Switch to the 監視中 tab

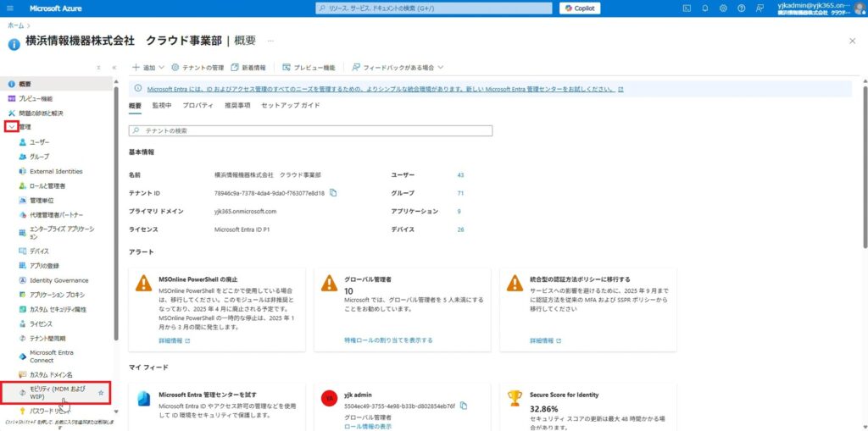click(162, 106)
